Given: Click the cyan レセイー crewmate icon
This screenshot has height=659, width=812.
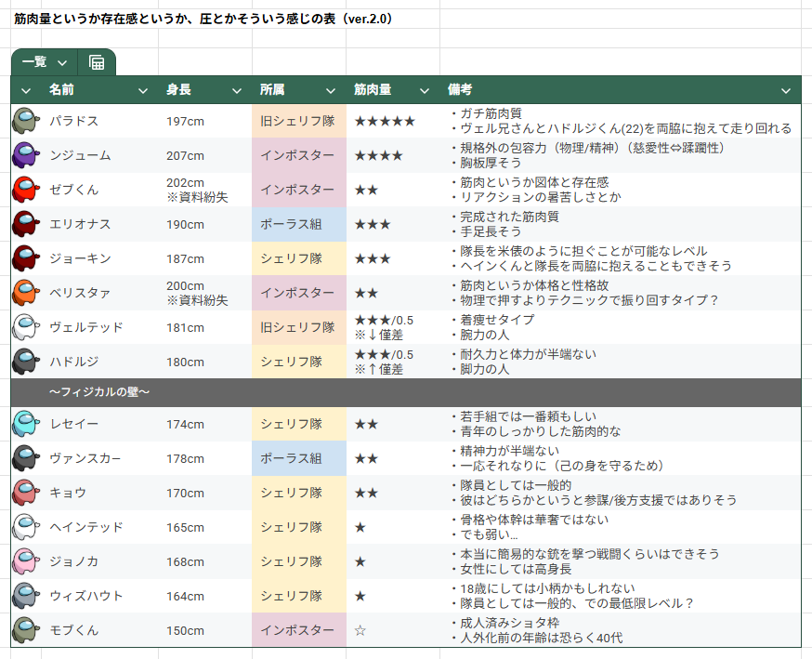Looking at the screenshot, I should click(26, 424).
